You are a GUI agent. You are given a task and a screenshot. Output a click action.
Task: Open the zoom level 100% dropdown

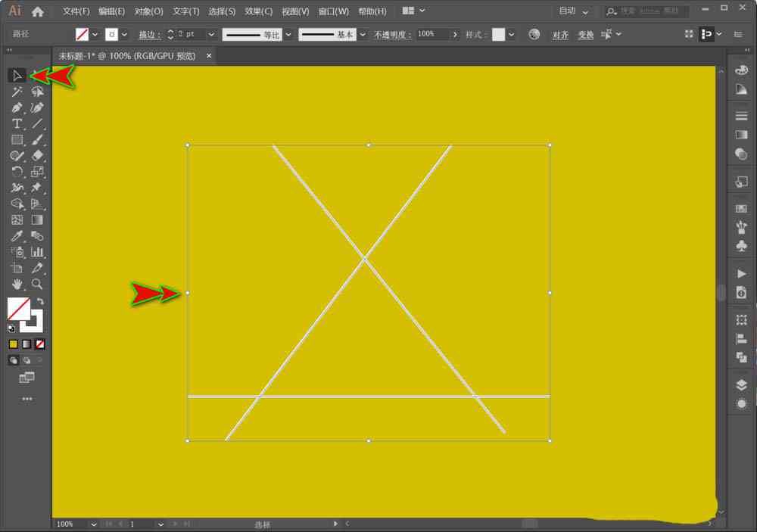tap(94, 524)
